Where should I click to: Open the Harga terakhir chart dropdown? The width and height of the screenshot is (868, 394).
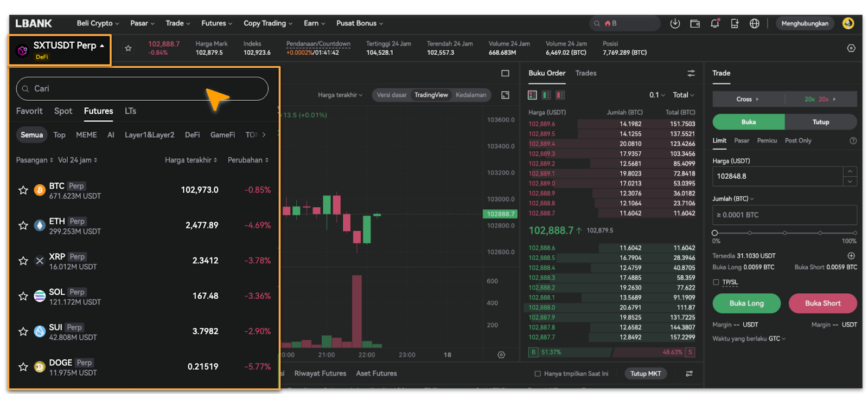(340, 95)
